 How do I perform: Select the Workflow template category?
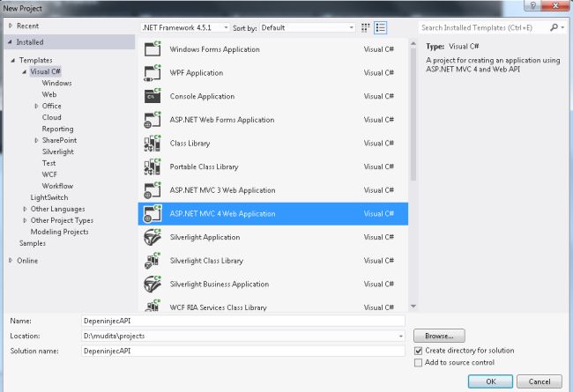click(57, 186)
